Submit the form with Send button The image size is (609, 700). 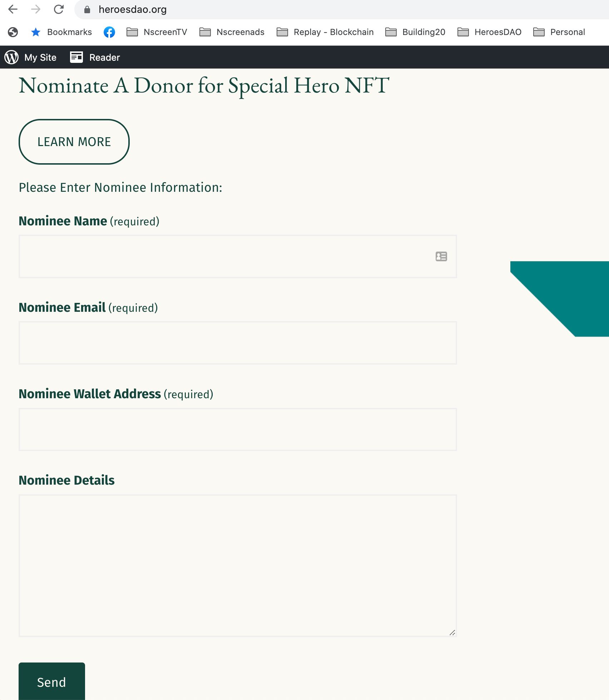click(52, 681)
